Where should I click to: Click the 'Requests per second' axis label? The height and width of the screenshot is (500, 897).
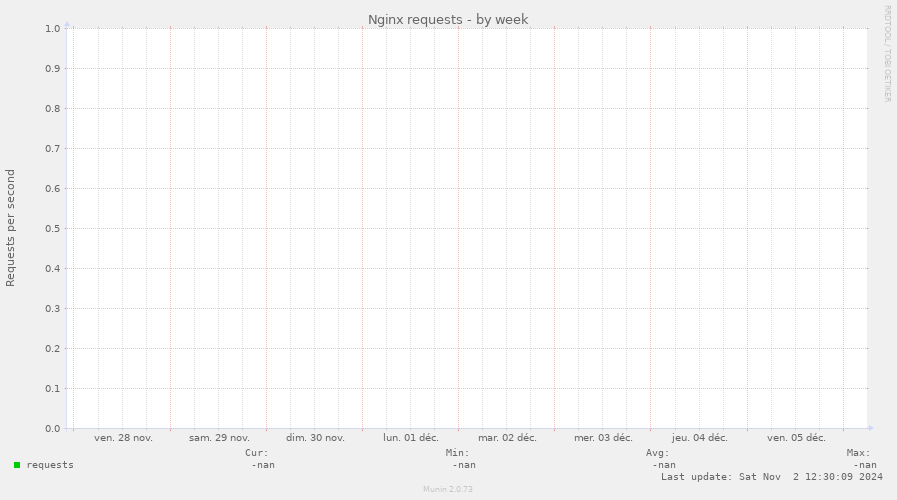pos(10,228)
